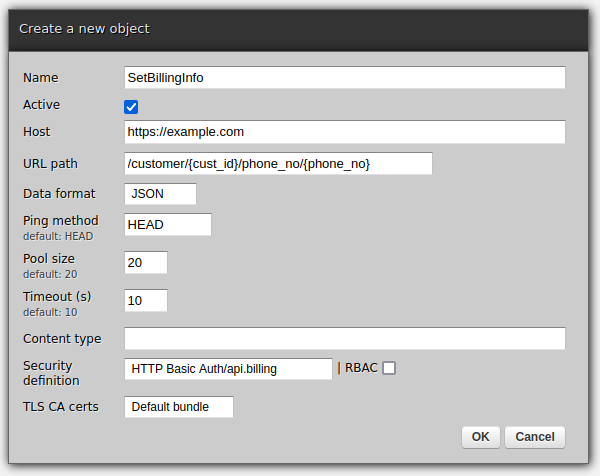The image size is (600, 476).
Task: Click the Timeout (s) label
Action: coord(57,296)
